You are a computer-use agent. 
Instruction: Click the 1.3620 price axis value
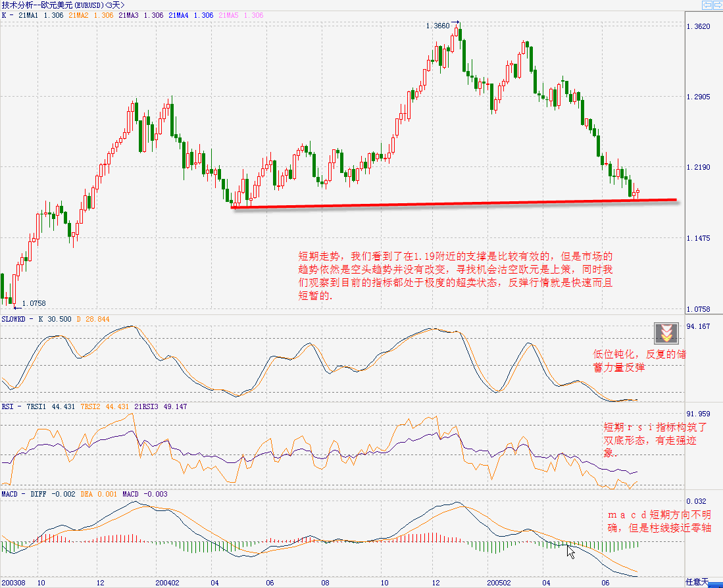tap(698, 27)
